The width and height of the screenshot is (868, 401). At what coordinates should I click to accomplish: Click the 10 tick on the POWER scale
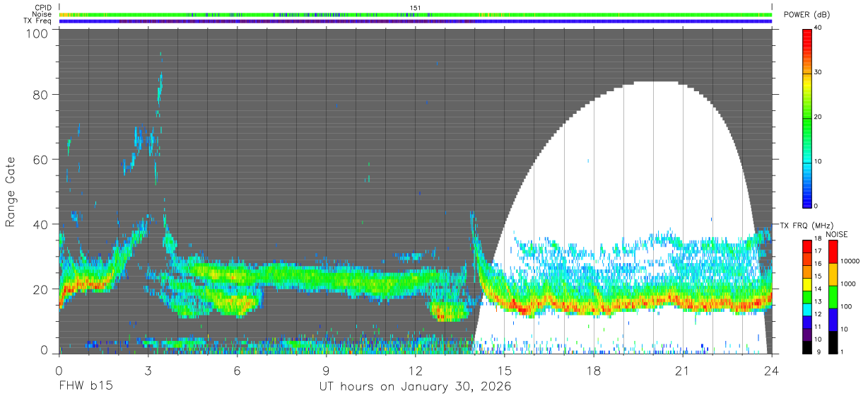click(819, 161)
